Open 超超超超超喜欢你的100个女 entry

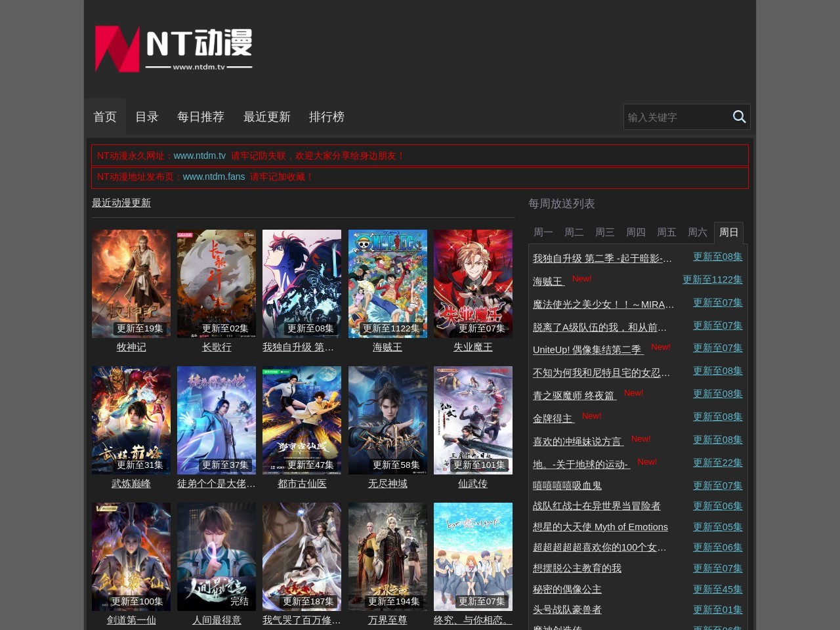600,547
